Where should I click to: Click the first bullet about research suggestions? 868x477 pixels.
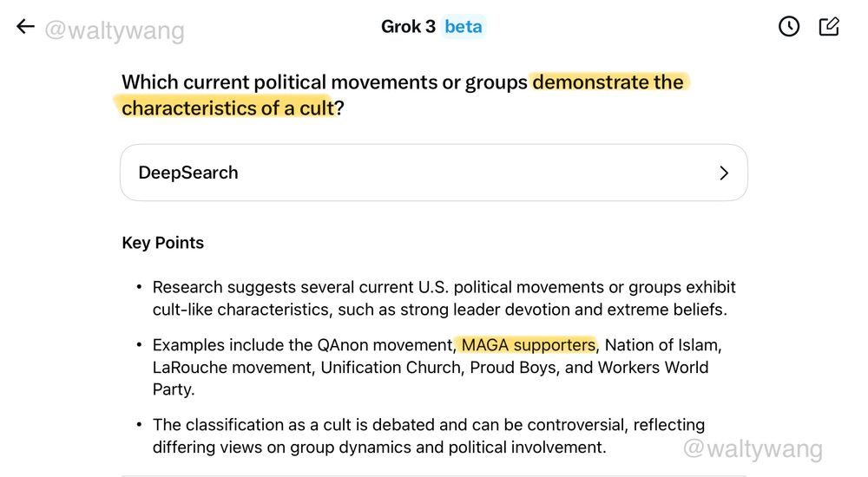pyautogui.click(x=444, y=298)
